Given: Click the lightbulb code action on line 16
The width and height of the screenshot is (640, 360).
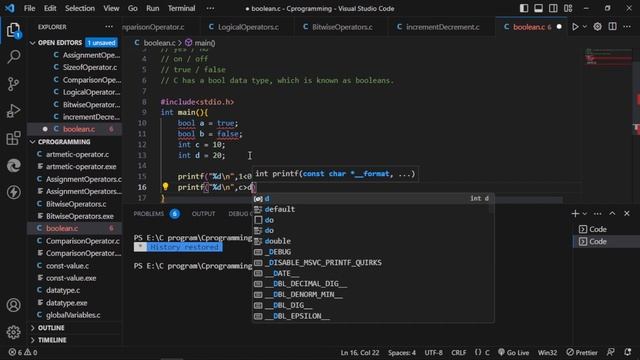Looking at the screenshot, I should tap(165, 187).
